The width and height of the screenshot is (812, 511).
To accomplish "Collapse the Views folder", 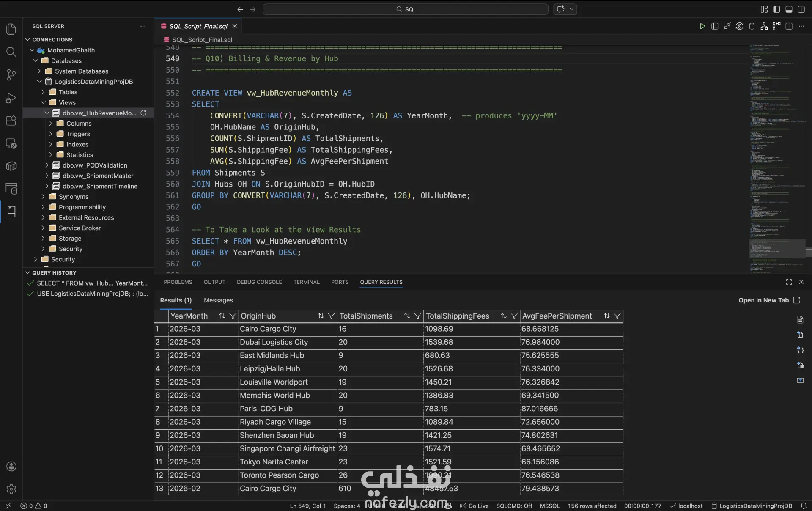I will (43, 102).
